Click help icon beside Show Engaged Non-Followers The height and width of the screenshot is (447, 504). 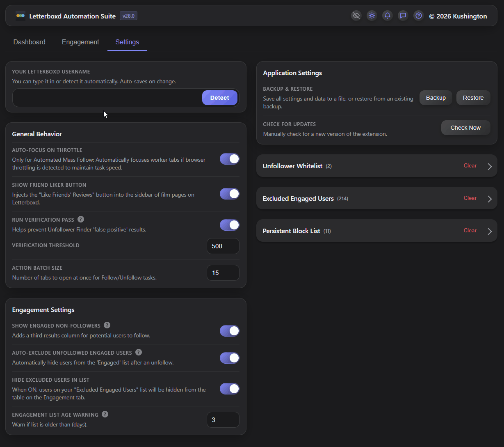coord(107,325)
